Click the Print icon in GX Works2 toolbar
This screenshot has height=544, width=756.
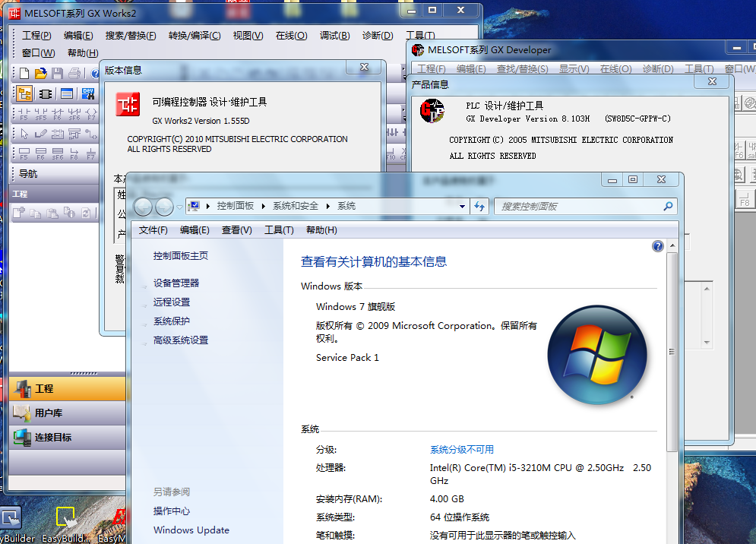point(74,74)
